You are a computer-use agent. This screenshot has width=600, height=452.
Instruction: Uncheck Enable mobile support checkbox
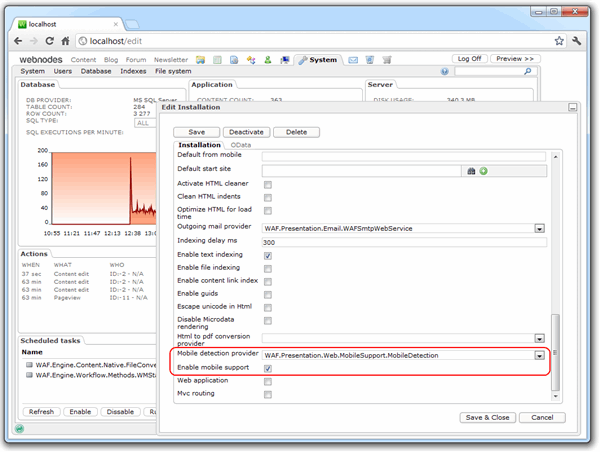(x=267, y=368)
